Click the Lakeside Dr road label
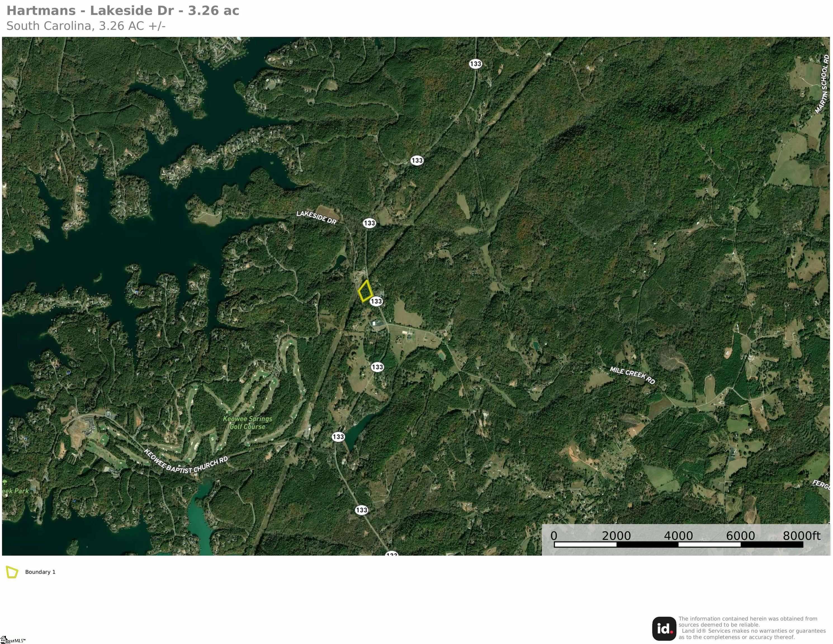This screenshot has width=833, height=644. (316, 218)
